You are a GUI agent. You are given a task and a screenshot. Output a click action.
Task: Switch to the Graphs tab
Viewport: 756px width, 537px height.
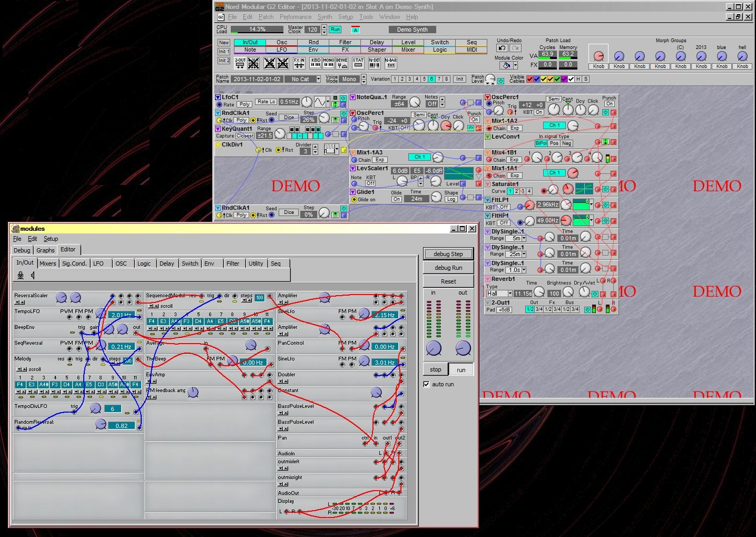[x=45, y=250]
